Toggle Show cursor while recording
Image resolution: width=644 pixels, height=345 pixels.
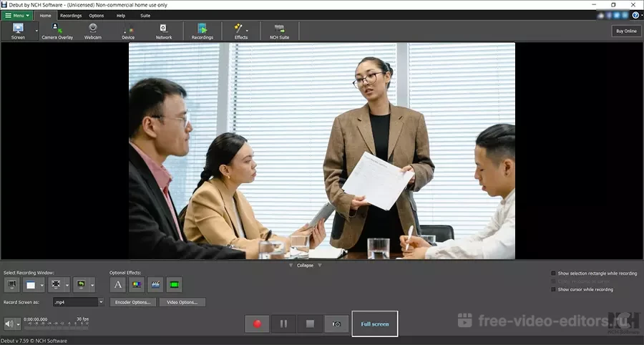coord(553,289)
